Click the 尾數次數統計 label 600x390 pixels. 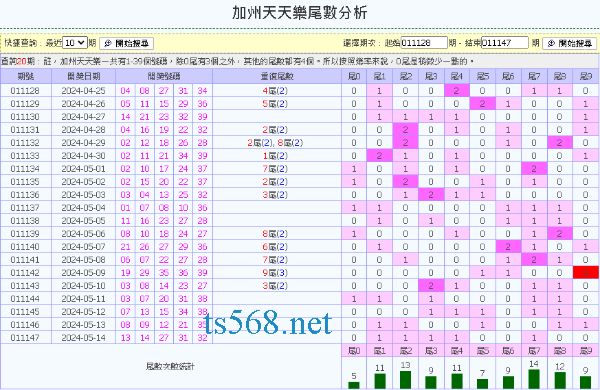pos(170,366)
